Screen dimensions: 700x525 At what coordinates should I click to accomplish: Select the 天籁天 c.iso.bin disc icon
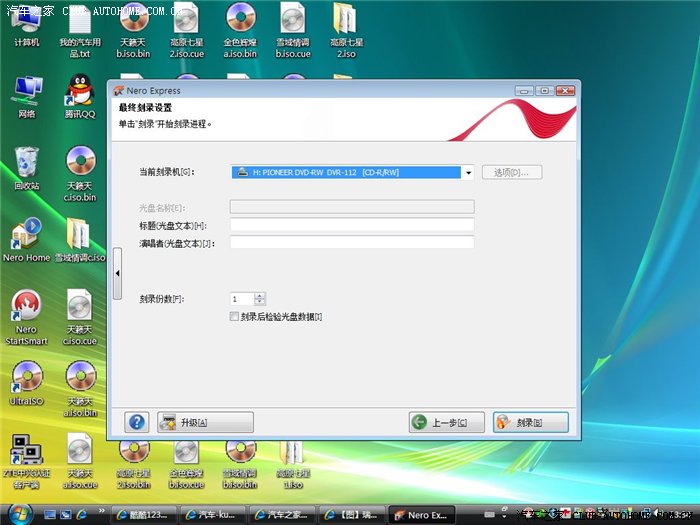(x=80, y=174)
